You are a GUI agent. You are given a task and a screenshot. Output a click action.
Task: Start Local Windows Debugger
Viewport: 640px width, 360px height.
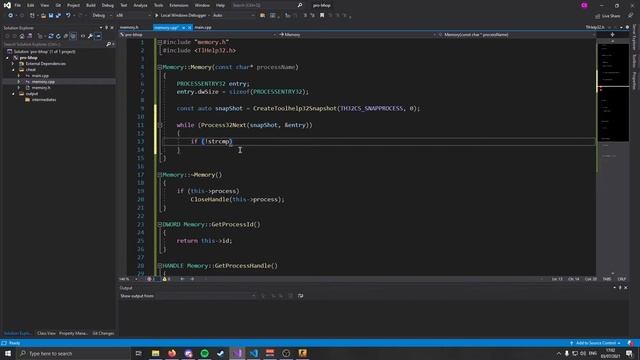click(x=181, y=16)
